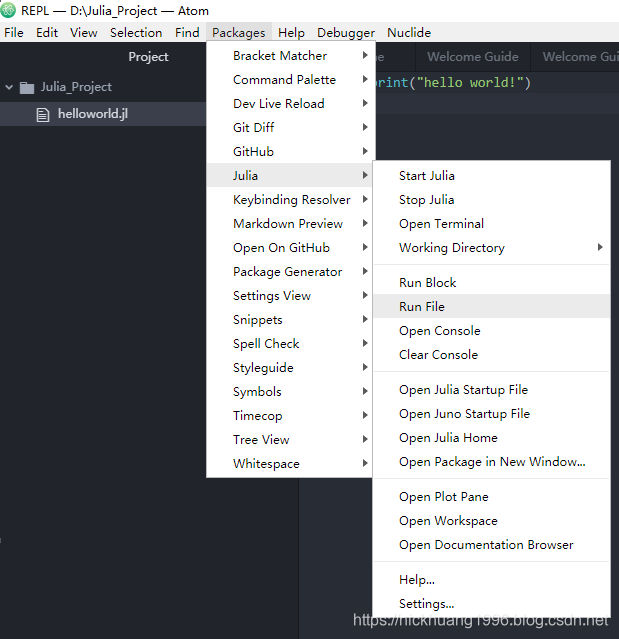This screenshot has height=639, width=619.
Task: Open the Nuclide menu
Action: (x=409, y=33)
